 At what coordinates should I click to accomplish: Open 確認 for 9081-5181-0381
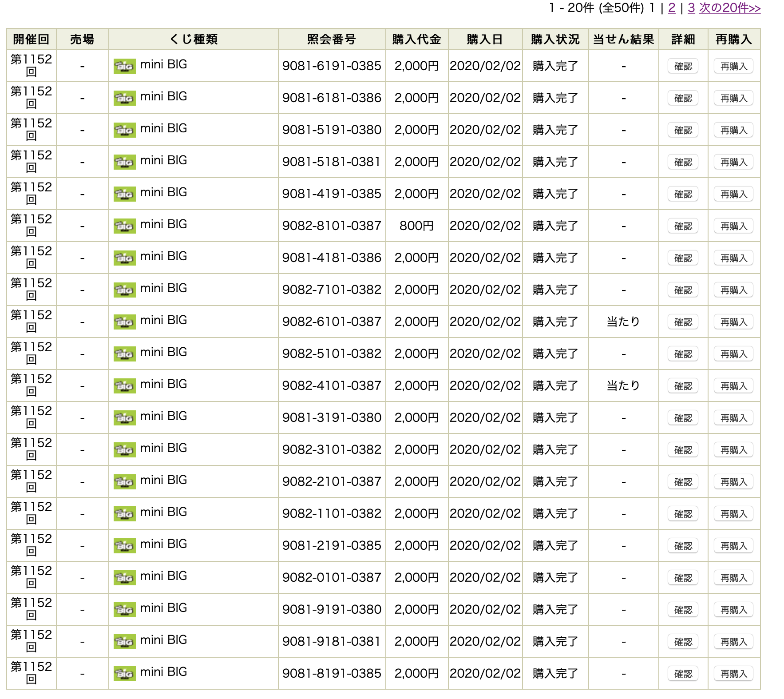[x=683, y=162]
